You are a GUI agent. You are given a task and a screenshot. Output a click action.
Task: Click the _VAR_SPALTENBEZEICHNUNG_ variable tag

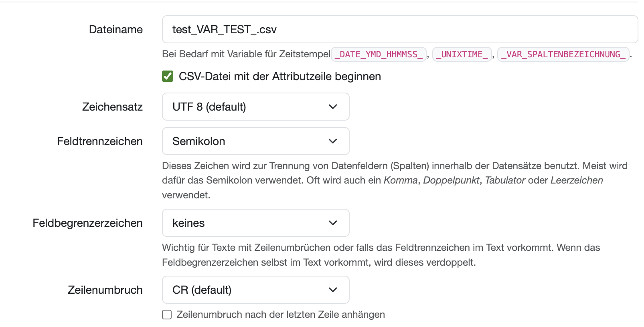(x=563, y=54)
